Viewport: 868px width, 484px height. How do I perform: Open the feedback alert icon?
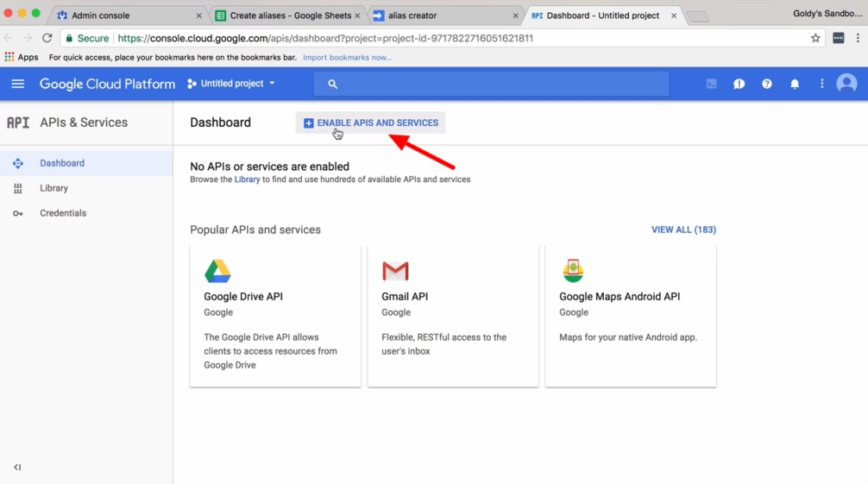tap(739, 85)
